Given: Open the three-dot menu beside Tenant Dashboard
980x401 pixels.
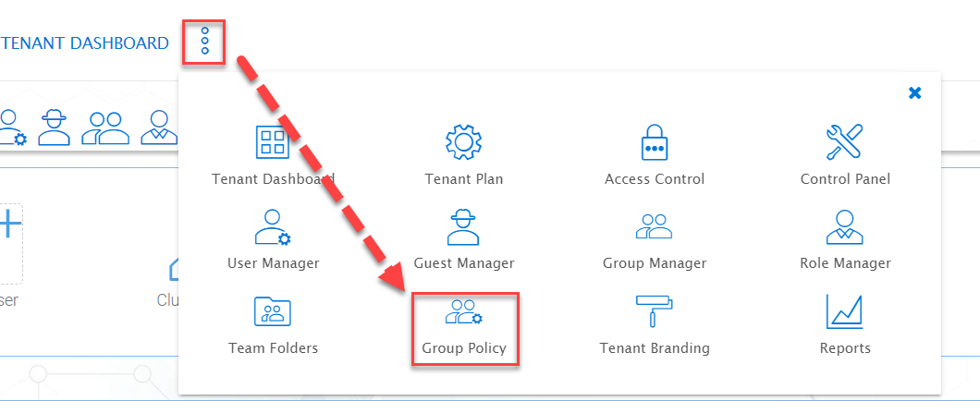Looking at the screenshot, I should pos(204,41).
